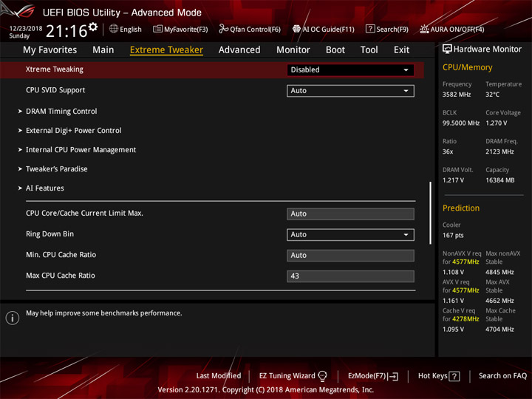Click BCLK value 99.5000 MHz
Viewport: 532px width, 399px height.
461,123
